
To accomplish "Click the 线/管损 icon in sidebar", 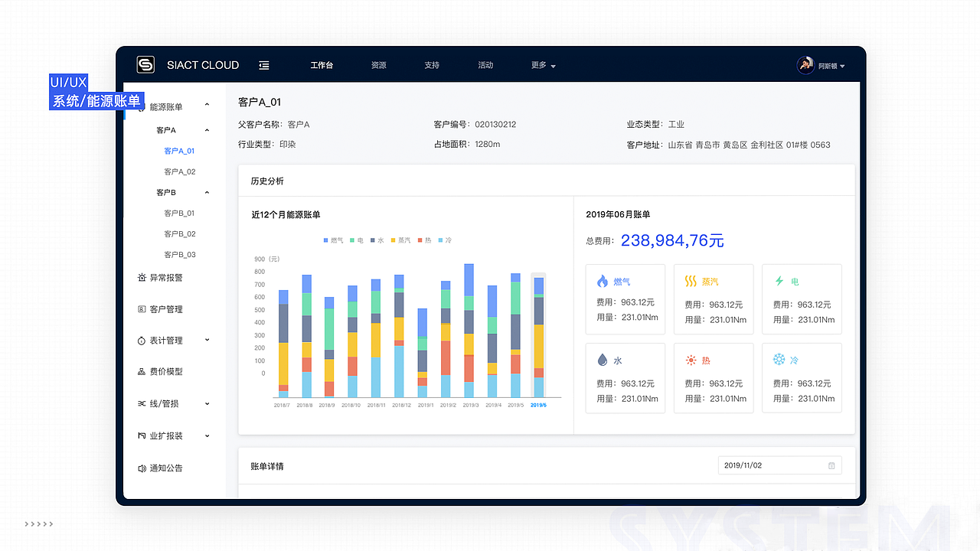I will [142, 403].
